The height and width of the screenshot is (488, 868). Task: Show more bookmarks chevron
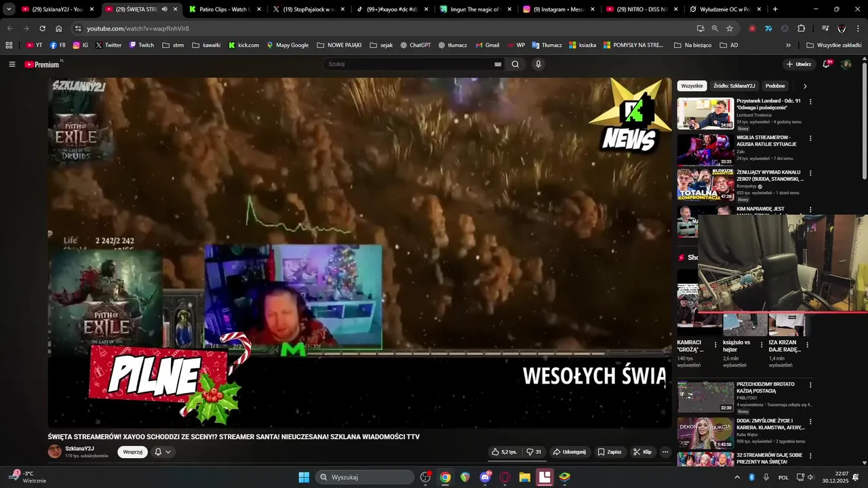pyautogui.click(x=788, y=45)
